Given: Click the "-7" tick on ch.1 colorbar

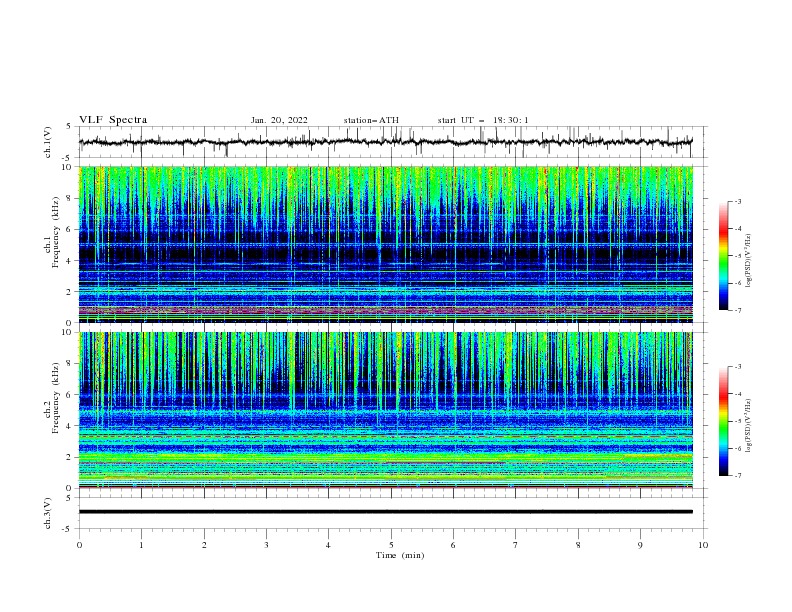Looking at the screenshot, I should pos(737,310).
